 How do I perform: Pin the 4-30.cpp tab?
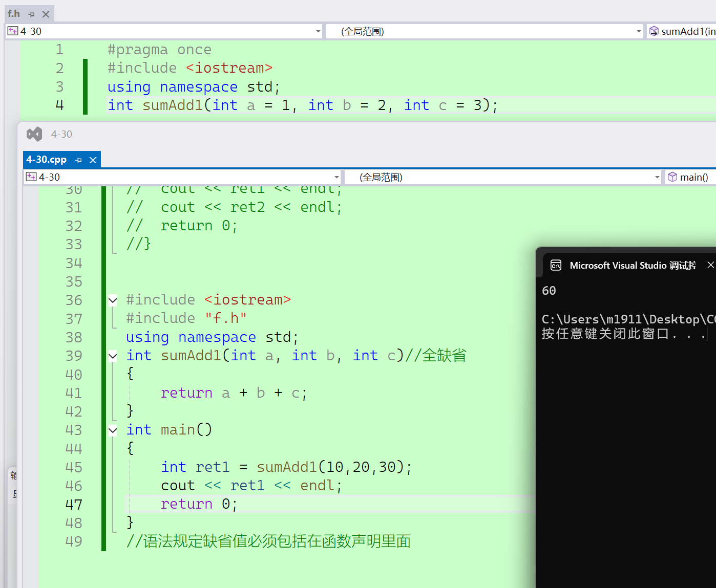(x=78, y=160)
